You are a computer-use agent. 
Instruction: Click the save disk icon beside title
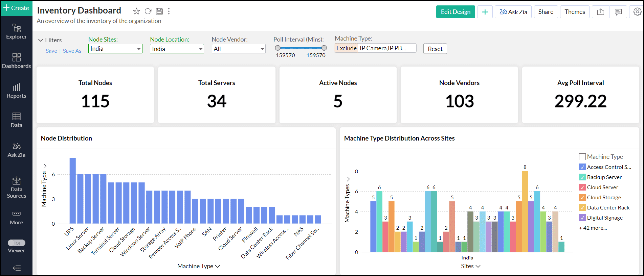click(x=159, y=11)
